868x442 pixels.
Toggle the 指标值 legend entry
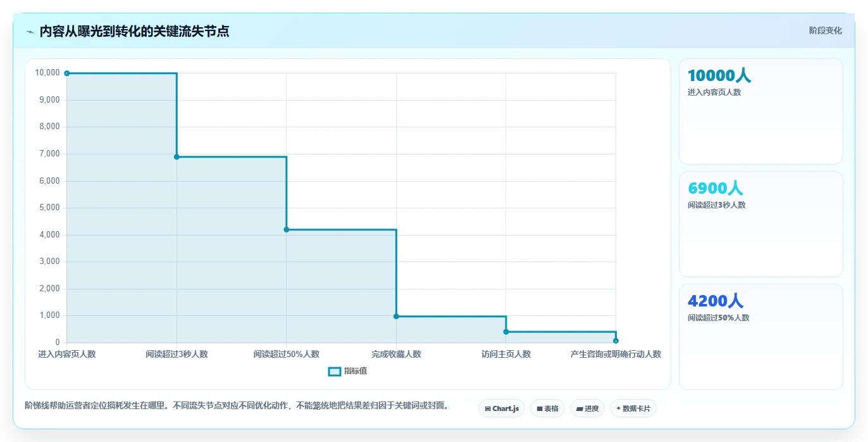(347, 371)
